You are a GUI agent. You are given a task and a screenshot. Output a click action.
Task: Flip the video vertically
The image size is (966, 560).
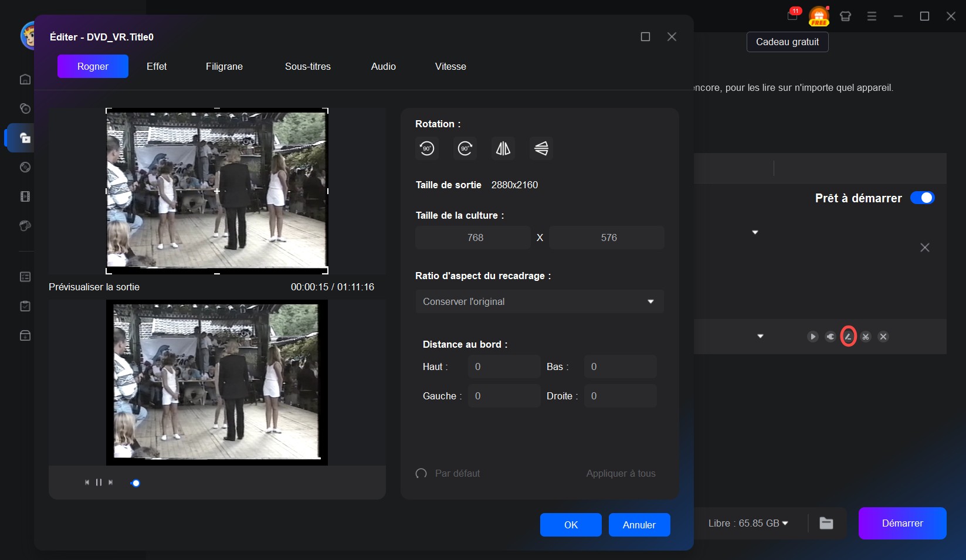coord(541,148)
